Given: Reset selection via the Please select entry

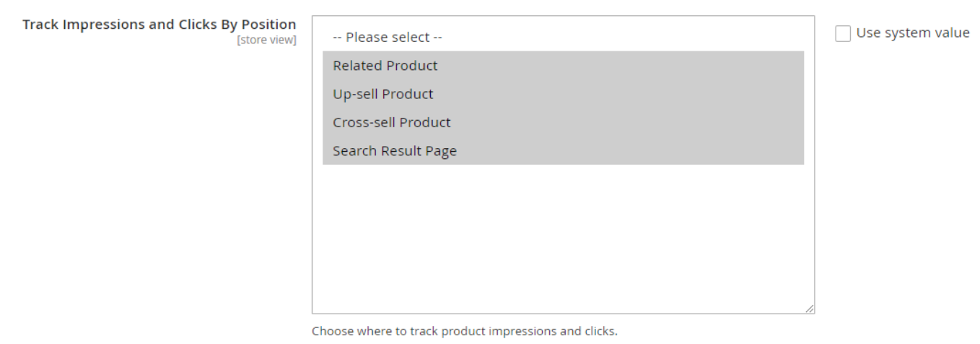Looking at the screenshot, I should click(386, 37).
